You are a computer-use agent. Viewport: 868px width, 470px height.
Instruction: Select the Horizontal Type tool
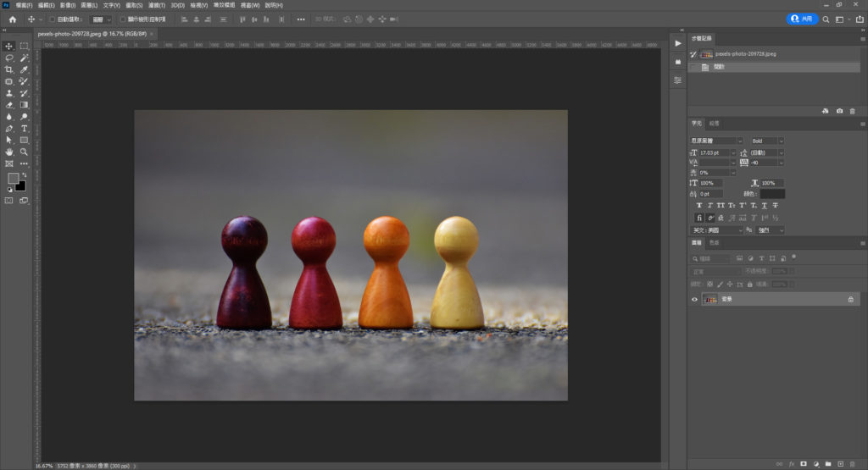tap(24, 128)
